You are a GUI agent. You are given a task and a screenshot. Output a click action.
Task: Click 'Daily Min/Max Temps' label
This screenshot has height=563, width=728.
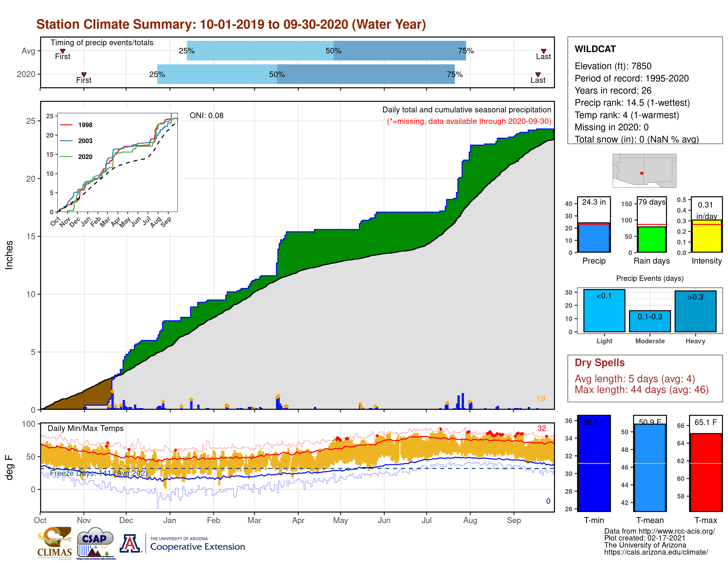click(86, 428)
